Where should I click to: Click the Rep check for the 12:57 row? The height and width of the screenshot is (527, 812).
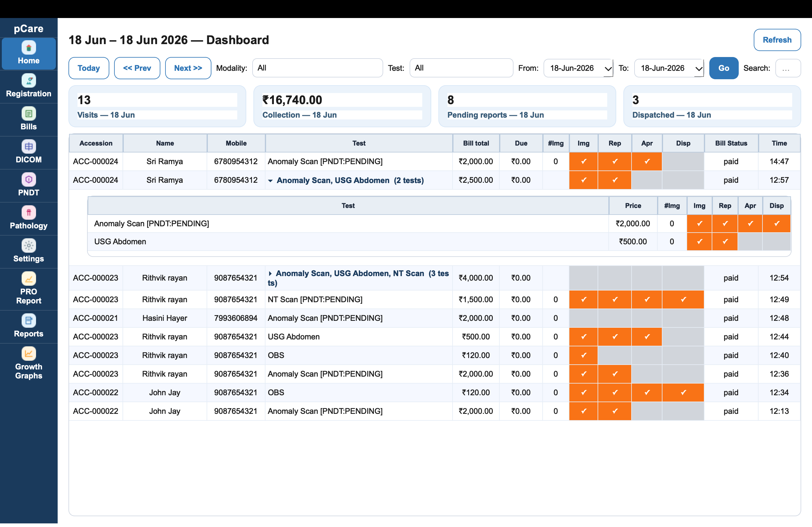(x=614, y=180)
